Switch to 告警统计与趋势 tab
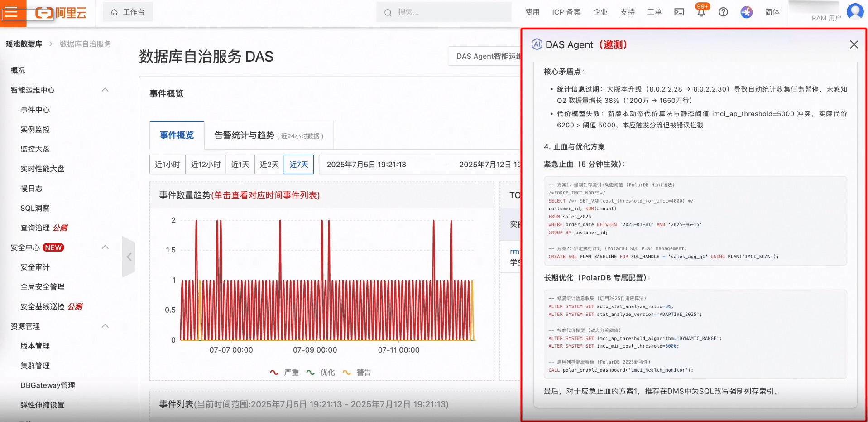Viewport: 868px width, 422px height. (x=269, y=135)
